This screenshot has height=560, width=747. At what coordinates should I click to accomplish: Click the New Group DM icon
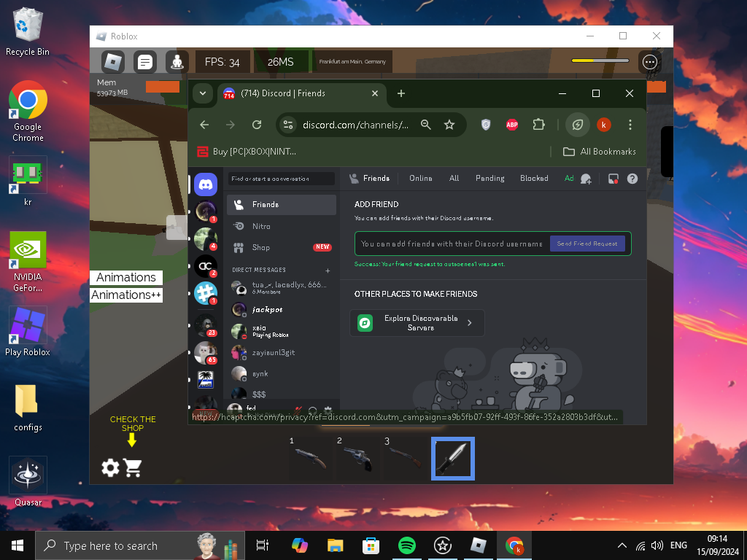(586, 179)
